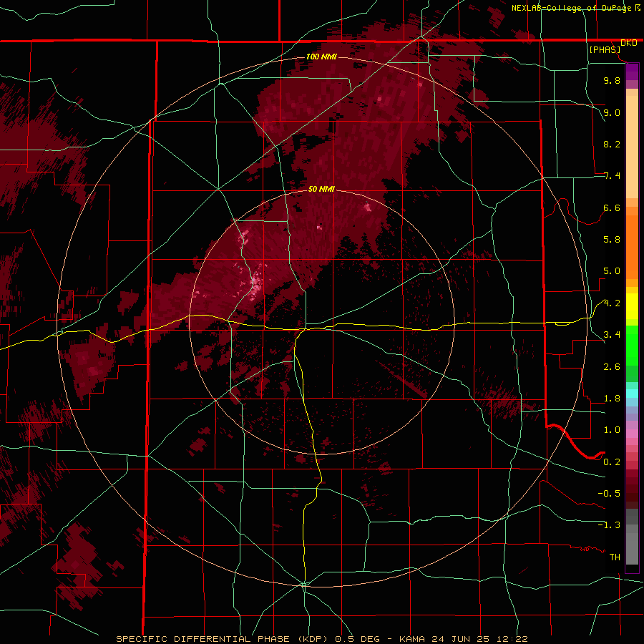Click SPECIFIC DIFFERENTIAL PHASE (KDP) caption text
644x644 pixels.
pyautogui.click(x=222, y=639)
